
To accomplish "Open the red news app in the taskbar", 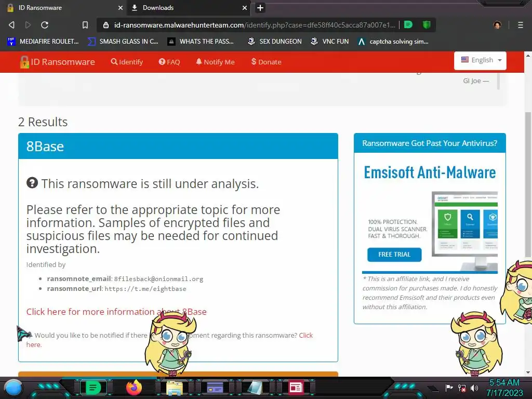I will click(x=296, y=388).
